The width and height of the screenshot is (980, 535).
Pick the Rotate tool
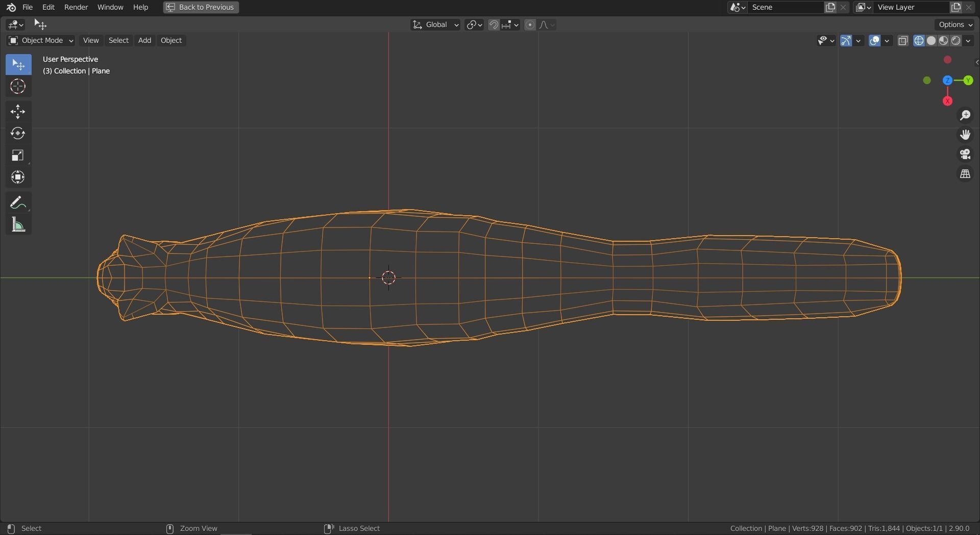pos(18,134)
